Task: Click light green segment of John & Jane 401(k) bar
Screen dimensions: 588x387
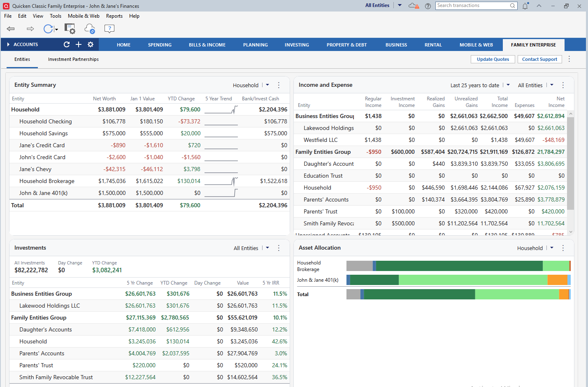Action: point(473,280)
